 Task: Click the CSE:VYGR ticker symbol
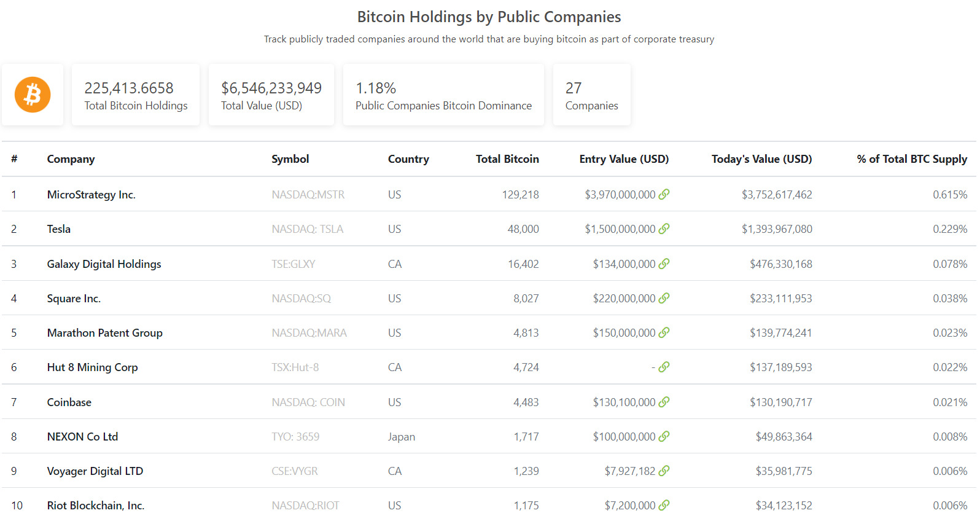[x=295, y=471]
